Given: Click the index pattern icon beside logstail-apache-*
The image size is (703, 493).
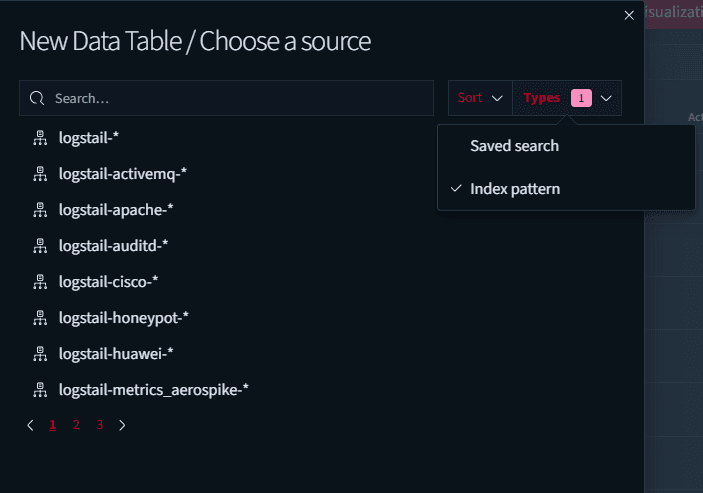Looking at the screenshot, I should [40, 210].
